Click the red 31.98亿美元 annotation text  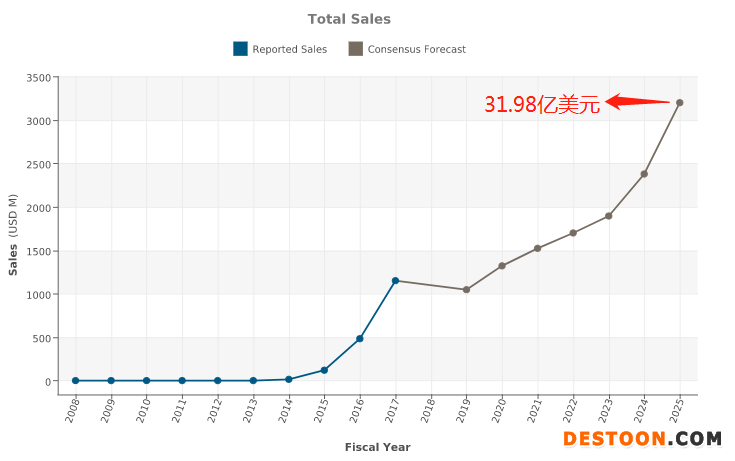(x=542, y=104)
